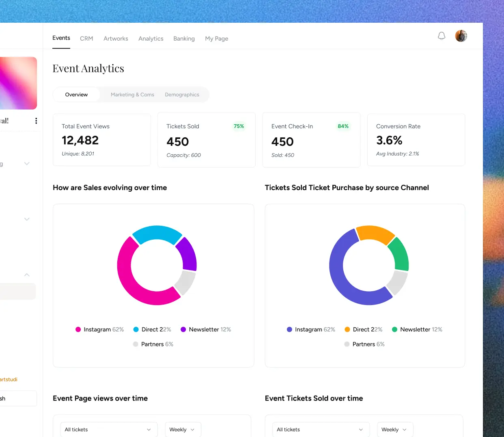Select the Overview tab pill
The width and height of the screenshot is (504, 437).
tap(76, 94)
